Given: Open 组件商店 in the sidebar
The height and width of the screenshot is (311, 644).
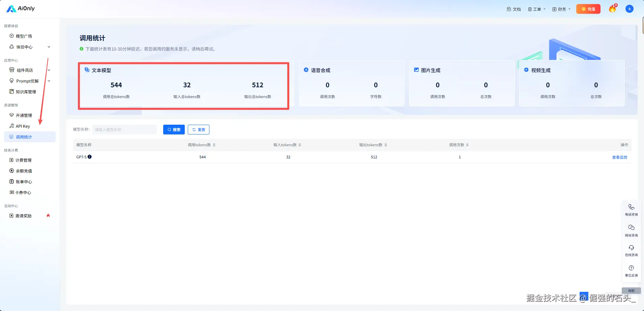Looking at the screenshot, I should (25, 70).
